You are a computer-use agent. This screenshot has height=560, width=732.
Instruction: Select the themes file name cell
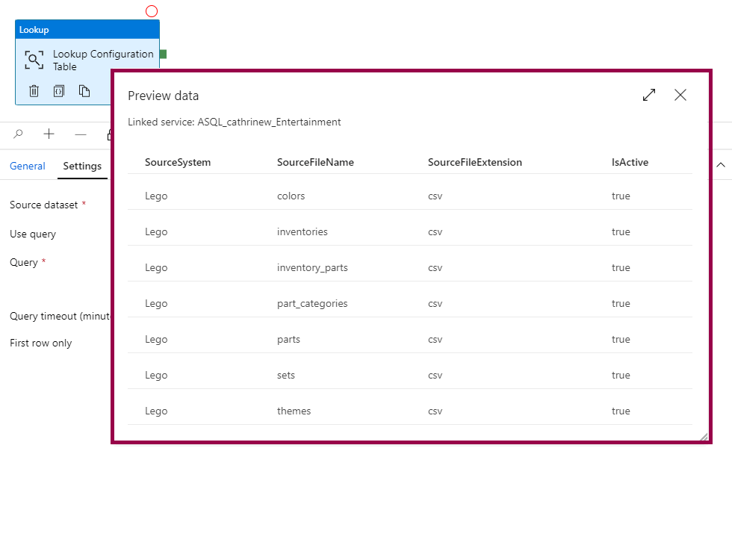pos(294,411)
